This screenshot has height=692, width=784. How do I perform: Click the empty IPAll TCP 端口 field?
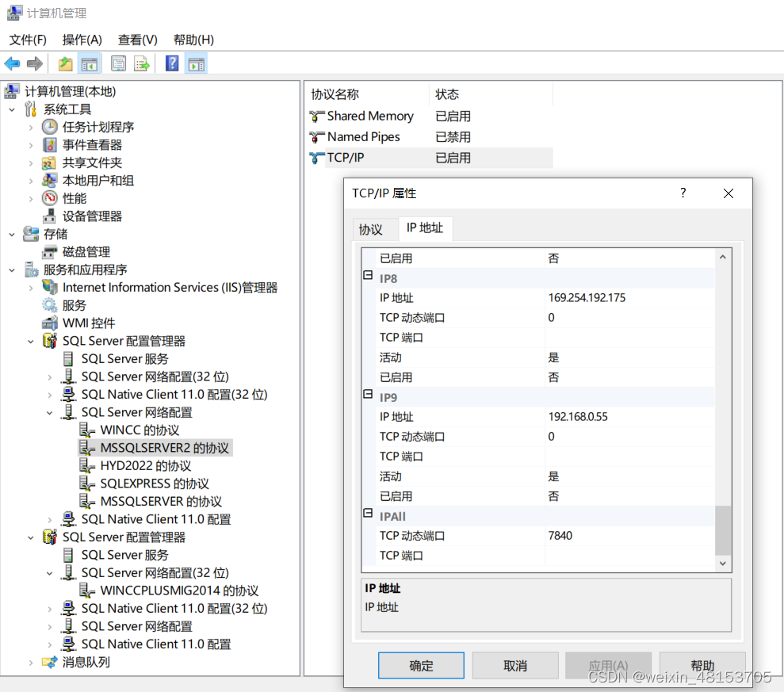630,556
